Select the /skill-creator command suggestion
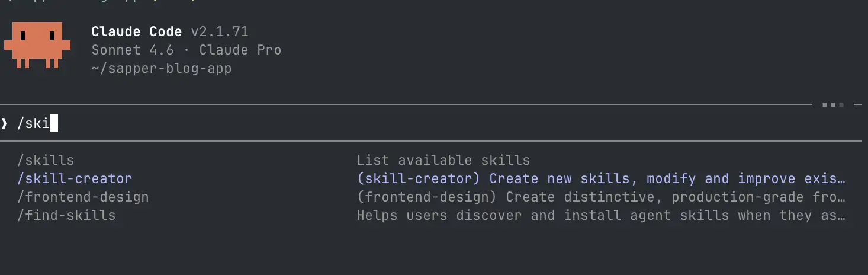868x275 pixels. [x=75, y=178]
